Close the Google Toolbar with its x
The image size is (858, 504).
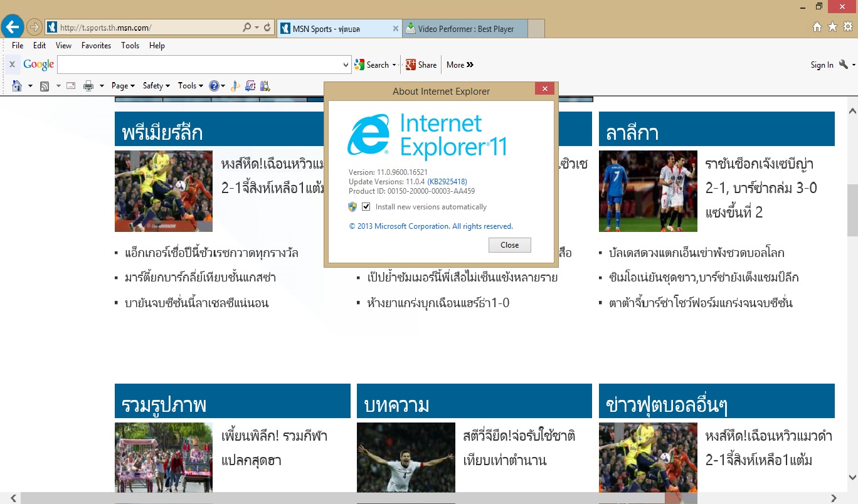tap(12, 65)
